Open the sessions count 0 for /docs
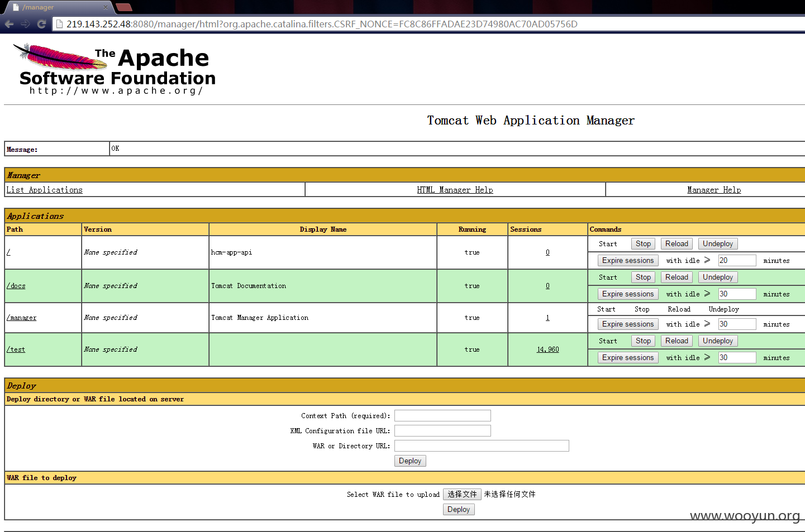Image resolution: width=805 pixels, height=532 pixels. coord(547,286)
